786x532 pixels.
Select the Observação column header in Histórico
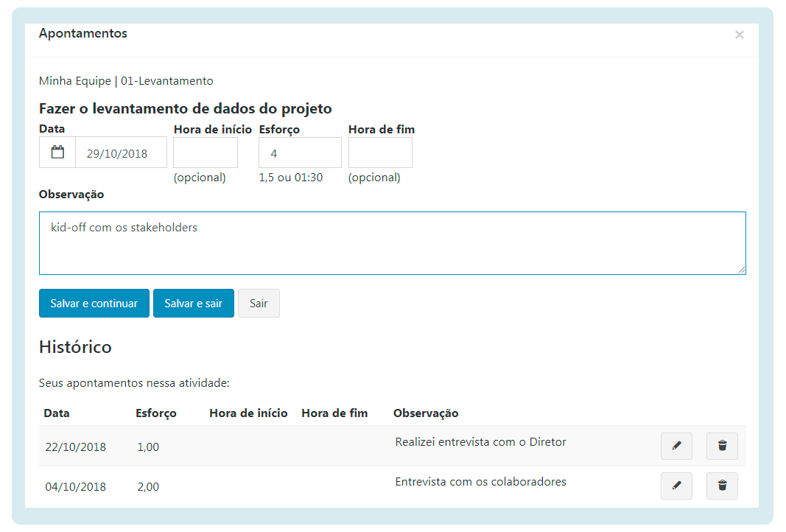[426, 413]
